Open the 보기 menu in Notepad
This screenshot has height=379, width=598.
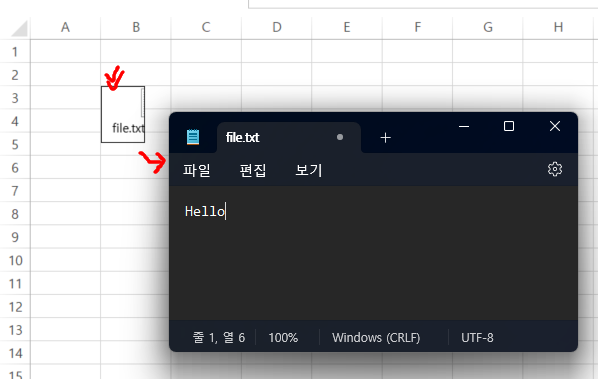point(309,170)
